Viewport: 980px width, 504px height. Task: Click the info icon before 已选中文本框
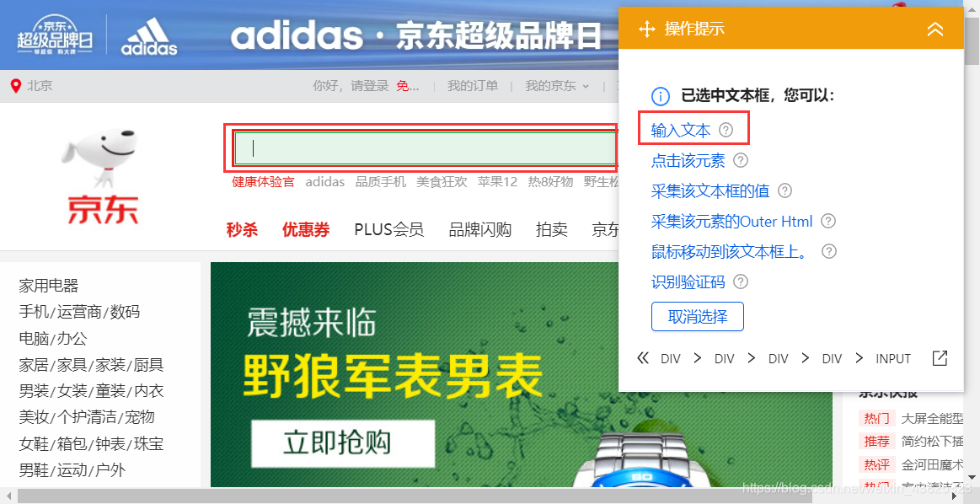pyautogui.click(x=661, y=97)
